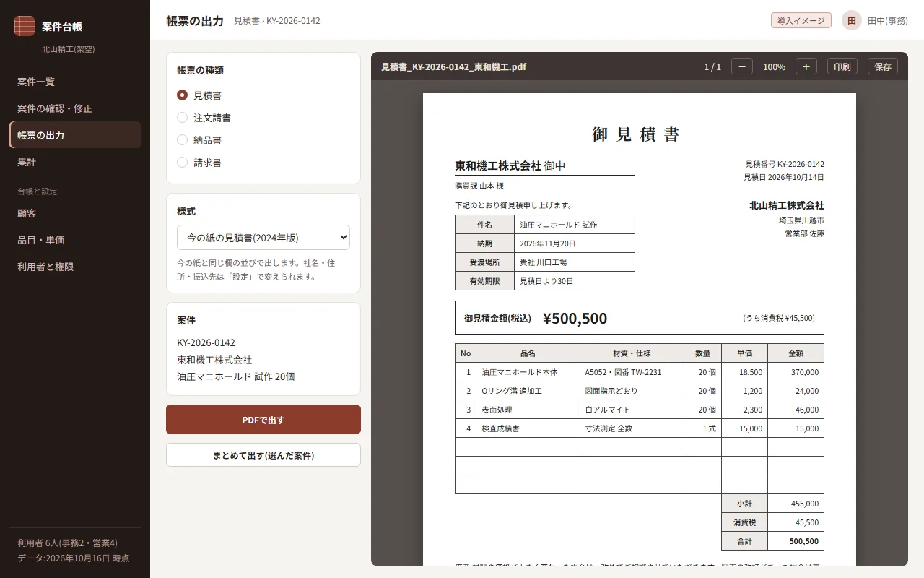
Task: Open the 様式 template dropdown
Action: pyautogui.click(x=263, y=237)
